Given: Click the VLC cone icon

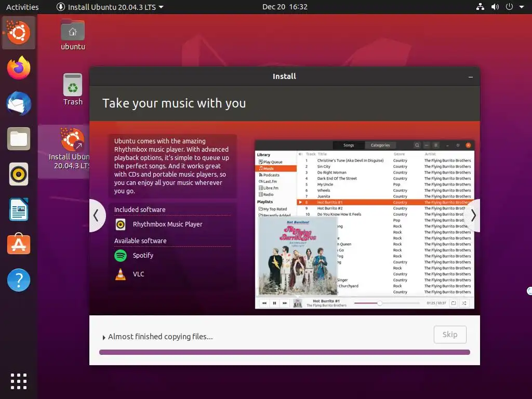Looking at the screenshot, I should 121,274.
